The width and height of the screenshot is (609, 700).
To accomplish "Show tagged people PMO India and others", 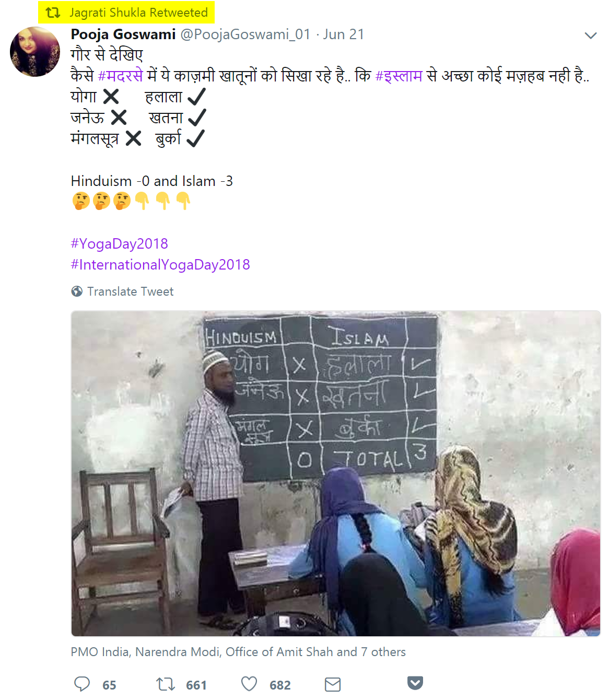I will click(x=238, y=652).
